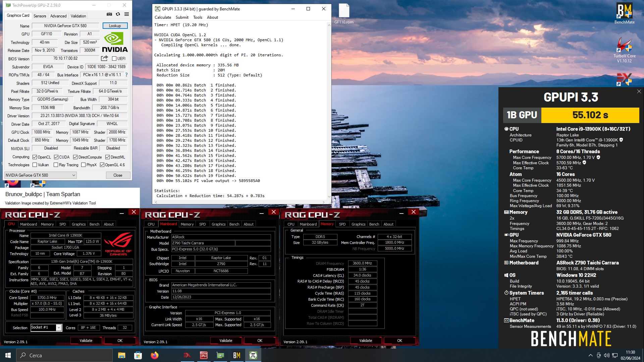Click Validate in the third ROG CPU-Z window
644x362 pixels.
366,341
